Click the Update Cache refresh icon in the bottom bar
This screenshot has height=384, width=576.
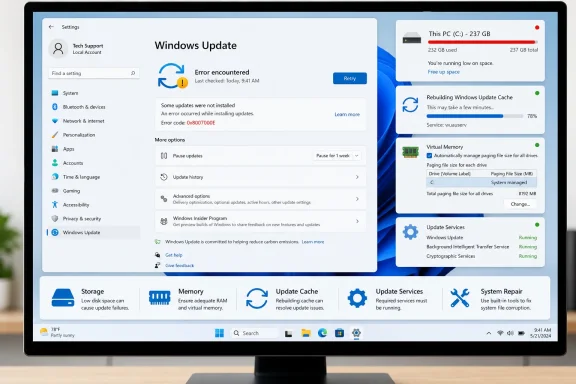point(257,298)
